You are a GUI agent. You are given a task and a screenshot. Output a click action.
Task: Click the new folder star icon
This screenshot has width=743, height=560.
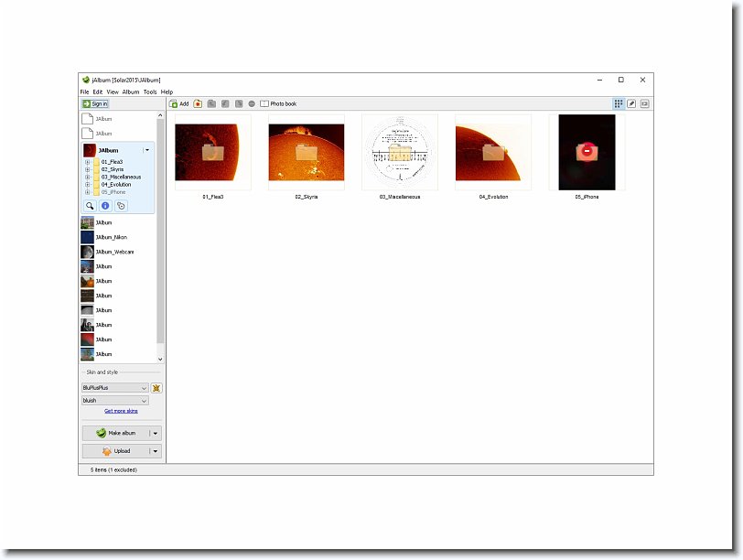[x=198, y=103]
